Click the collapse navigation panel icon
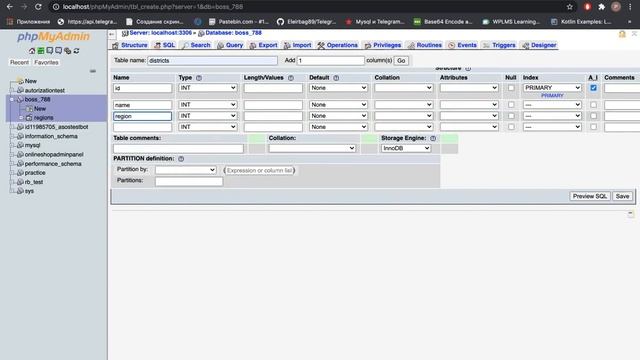The height and width of the screenshot is (360, 640). click(x=112, y=34)
